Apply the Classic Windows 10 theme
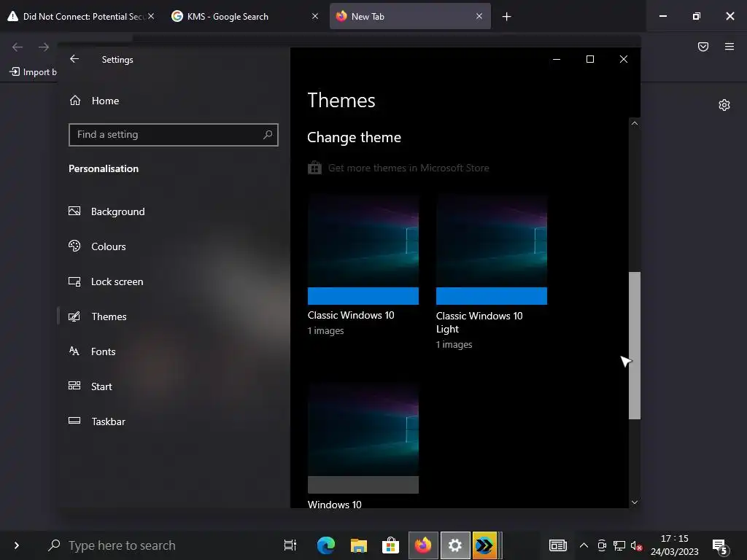747x560 pixels. pos(363,265)
